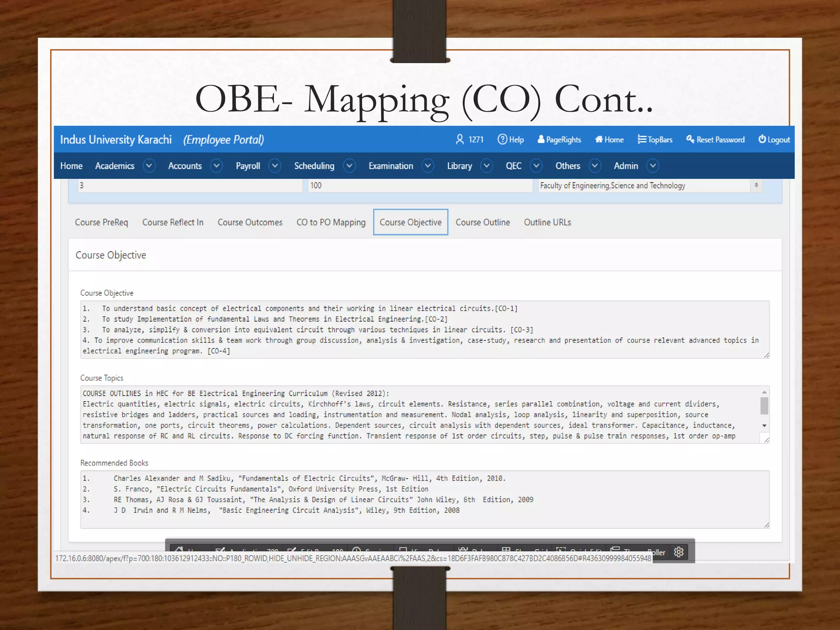Image resolution: width=840 pixels, height=630 pixels.
Task: Open the Faculty of Engineering select list
Action: [x=651, y=185]
